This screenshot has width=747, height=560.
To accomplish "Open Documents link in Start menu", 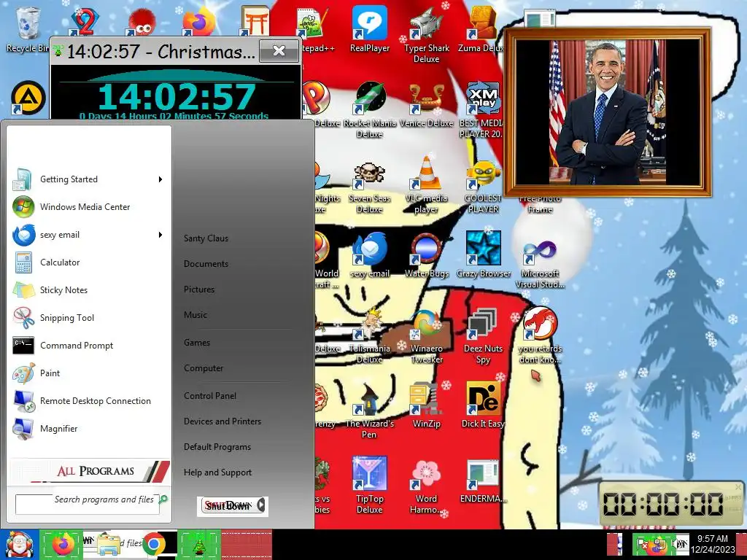I will (x=206, y=264).
